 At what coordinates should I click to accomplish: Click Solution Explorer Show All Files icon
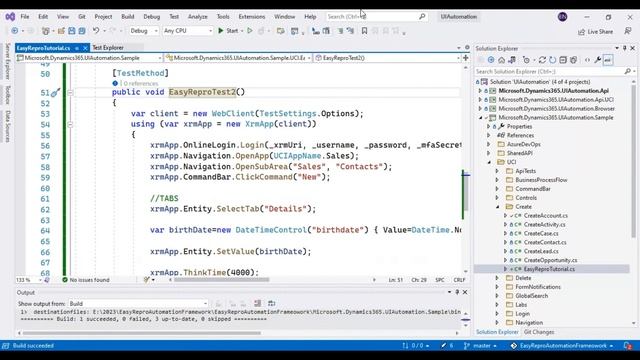tap(573, 60)
